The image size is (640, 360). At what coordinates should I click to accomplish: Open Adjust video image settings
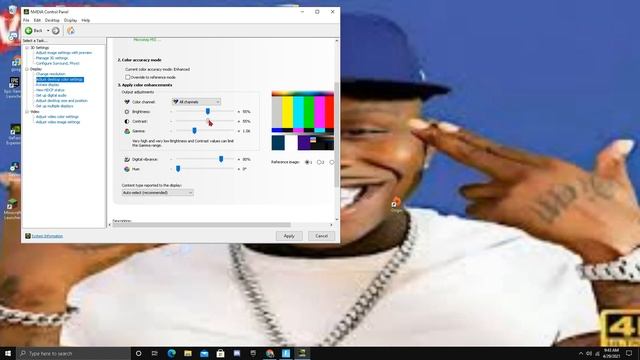58,122
